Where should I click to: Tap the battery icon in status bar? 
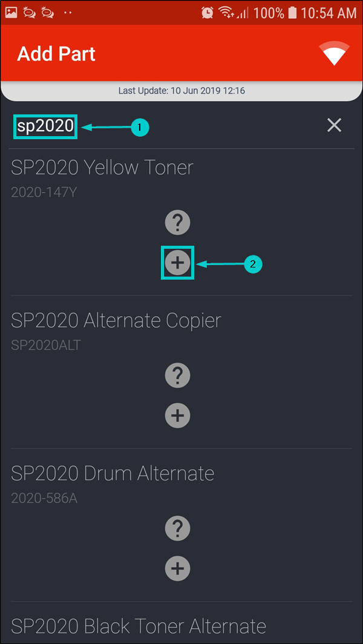click(292, 12)
